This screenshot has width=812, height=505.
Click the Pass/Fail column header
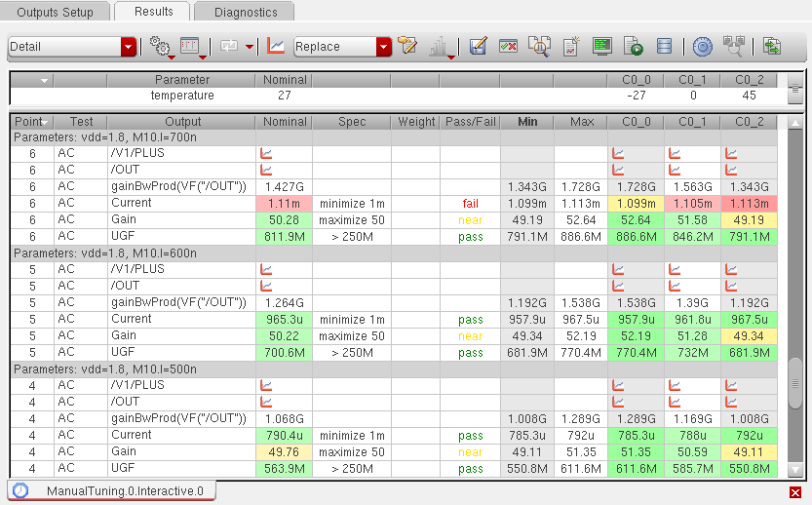click(470, 122)
